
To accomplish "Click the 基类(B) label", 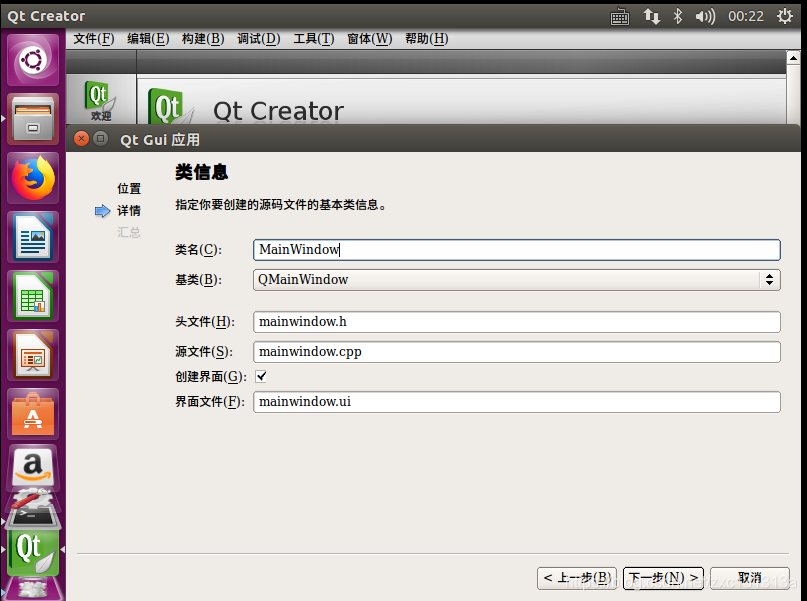I will point(199,280).
